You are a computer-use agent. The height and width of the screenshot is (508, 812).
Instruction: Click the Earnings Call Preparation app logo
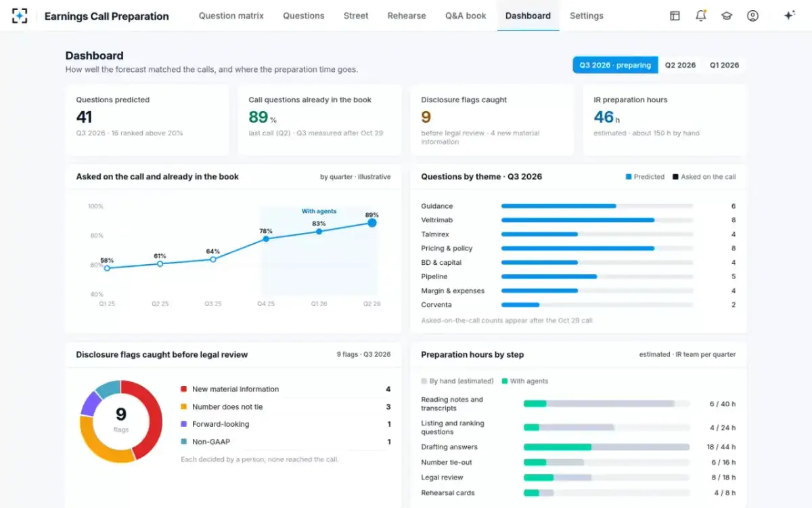point(20,16)
